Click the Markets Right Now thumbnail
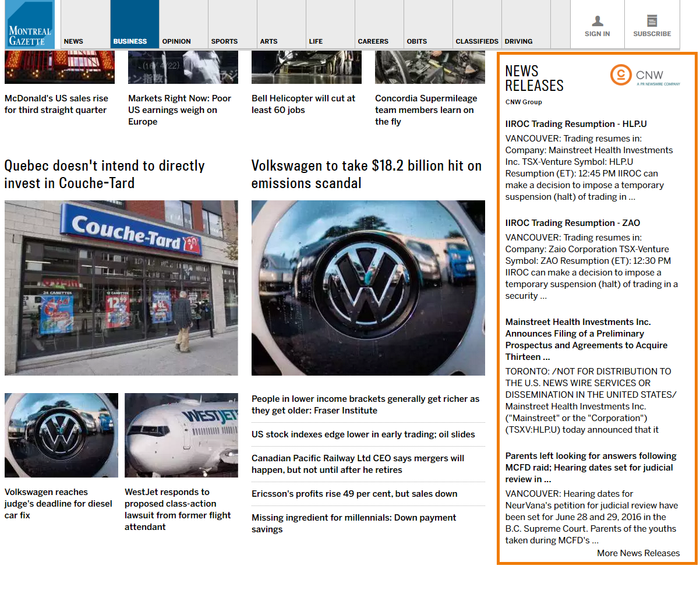 tap(183, 67)
